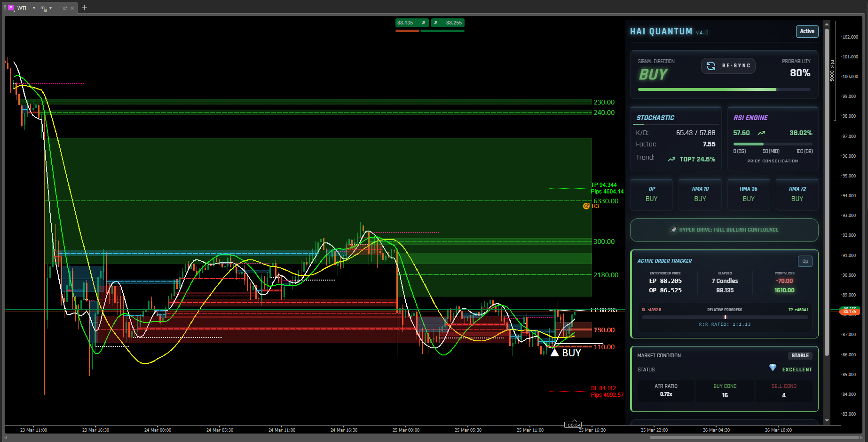
Task: Click the pink F chart type icon
Action: point(11,8)
